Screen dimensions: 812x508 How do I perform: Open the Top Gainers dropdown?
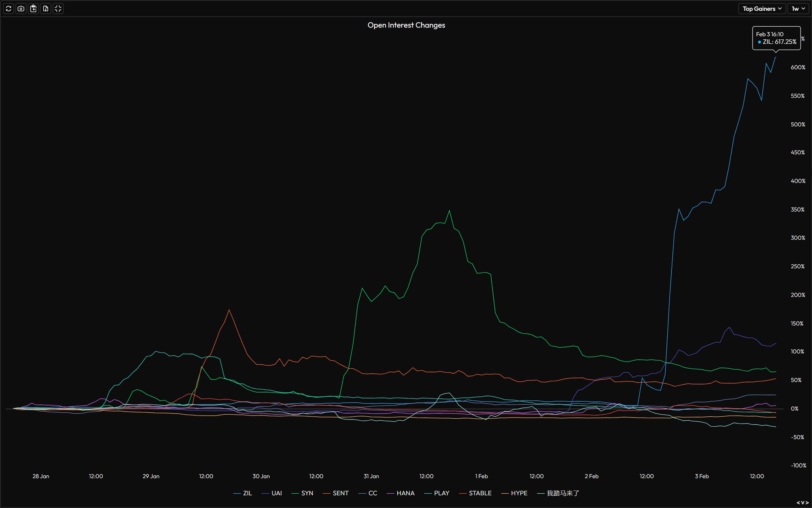point(762,9)
